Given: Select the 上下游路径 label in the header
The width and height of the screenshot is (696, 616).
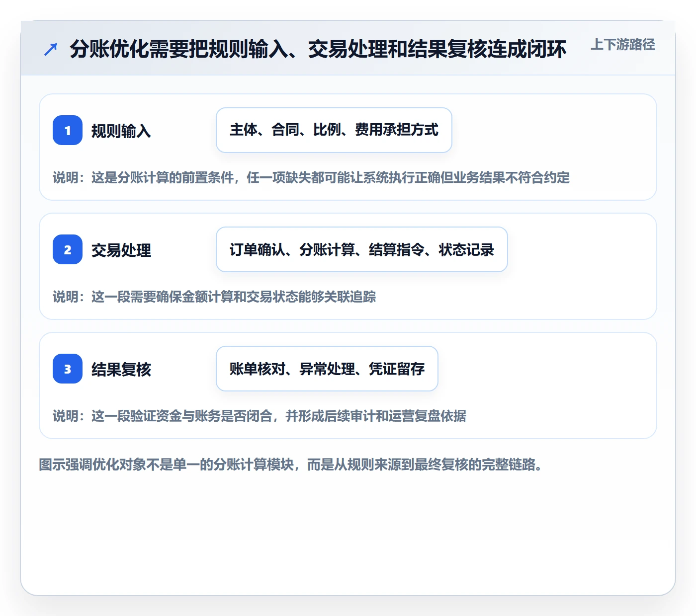Looking at the screenshot, I should coord(623,45).
